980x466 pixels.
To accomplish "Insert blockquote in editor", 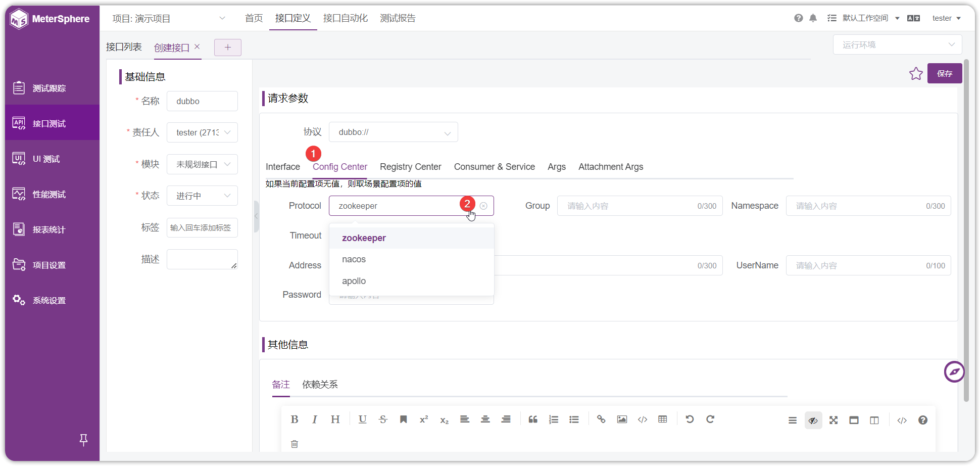I will pyautogui.click(x=533, y=420).
